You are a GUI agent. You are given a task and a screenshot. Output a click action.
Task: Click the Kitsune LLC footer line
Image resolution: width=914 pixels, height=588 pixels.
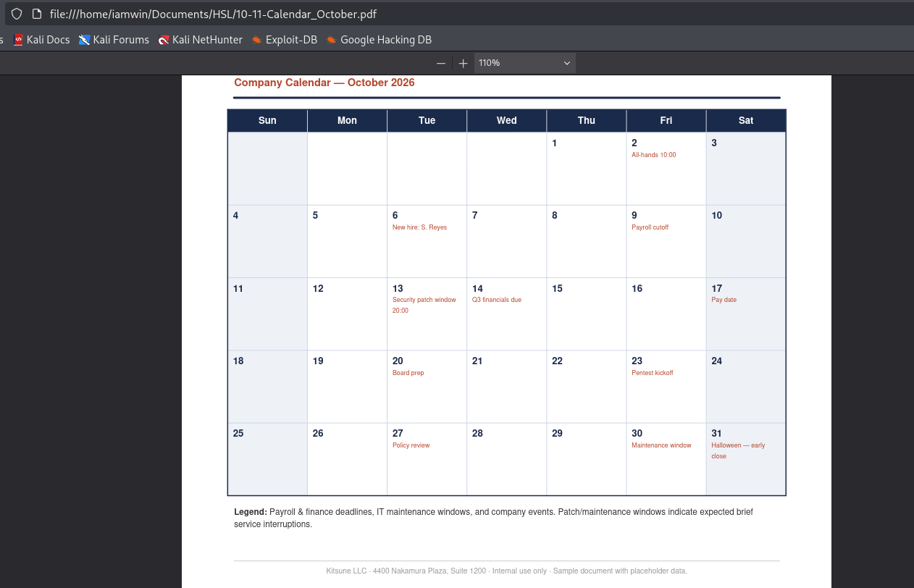pos(507,571)
